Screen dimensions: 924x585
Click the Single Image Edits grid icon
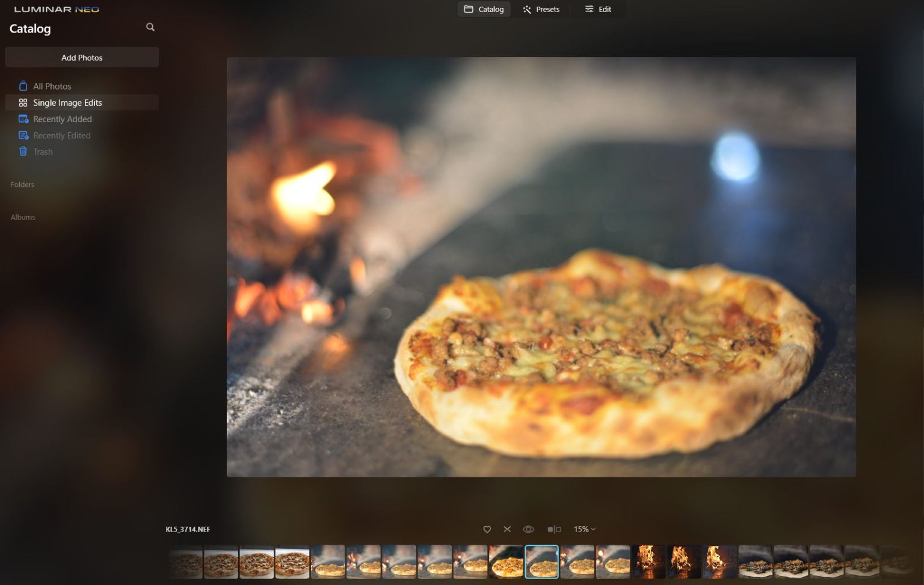click(x=23, y=102)
